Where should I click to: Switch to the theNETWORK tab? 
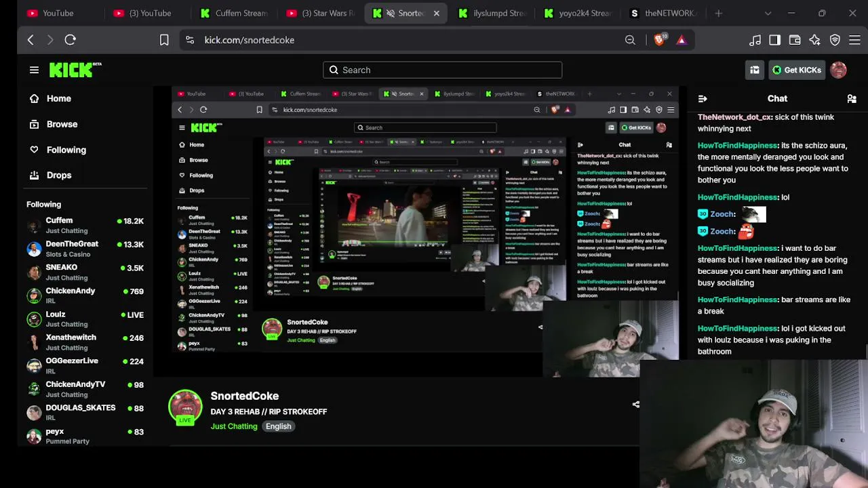pos(663,13)
